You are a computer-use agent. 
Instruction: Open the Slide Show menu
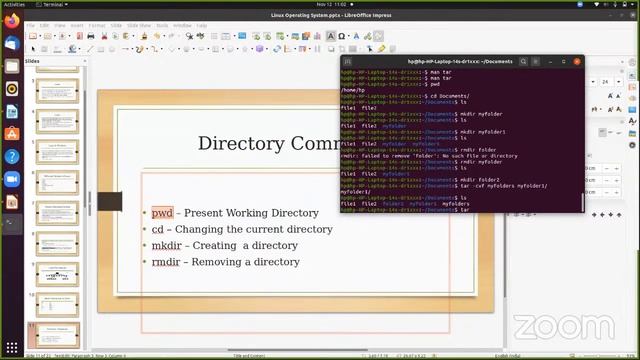click(x=139, y=25)
